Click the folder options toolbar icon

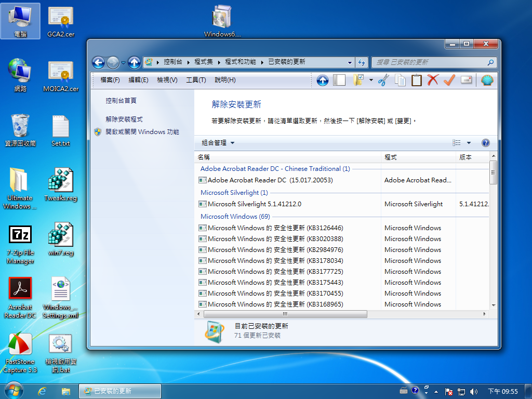click(x=358, y=81)
